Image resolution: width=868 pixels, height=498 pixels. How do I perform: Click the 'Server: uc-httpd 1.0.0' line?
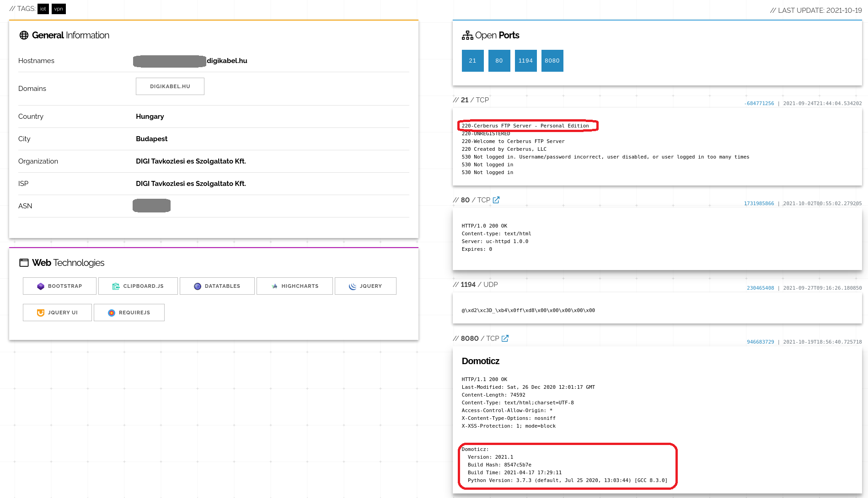[495, 241]
